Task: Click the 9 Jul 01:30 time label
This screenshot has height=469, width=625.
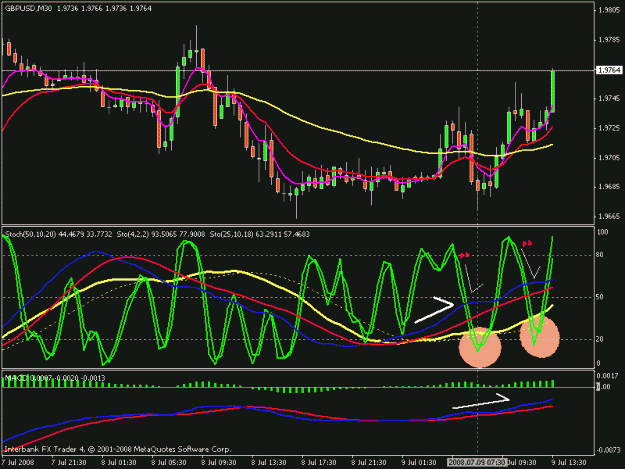Action: (x=419, y=463)
